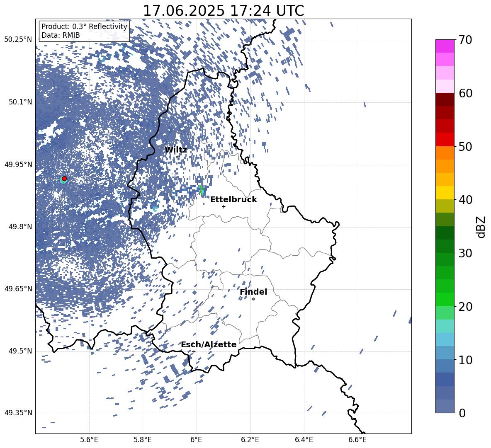491x448 pixels.
Task: Click the 5.6°E longitude label
Action: 89,440
